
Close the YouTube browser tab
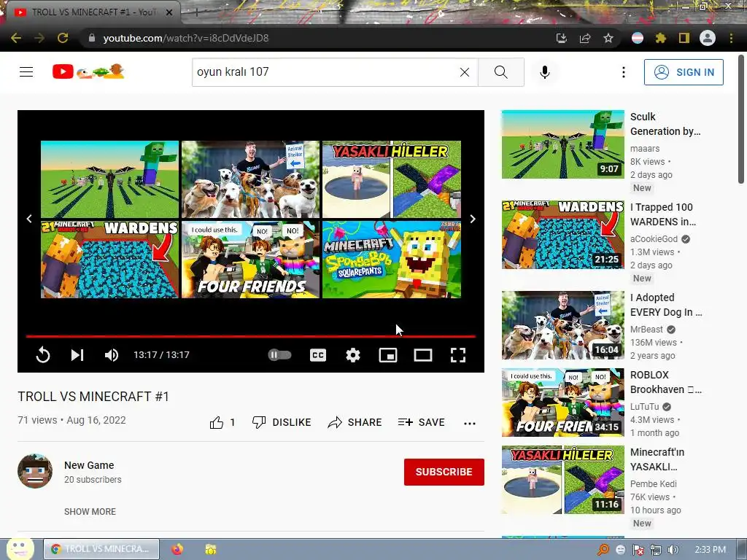pyautogui.click(x=169, y=12)
